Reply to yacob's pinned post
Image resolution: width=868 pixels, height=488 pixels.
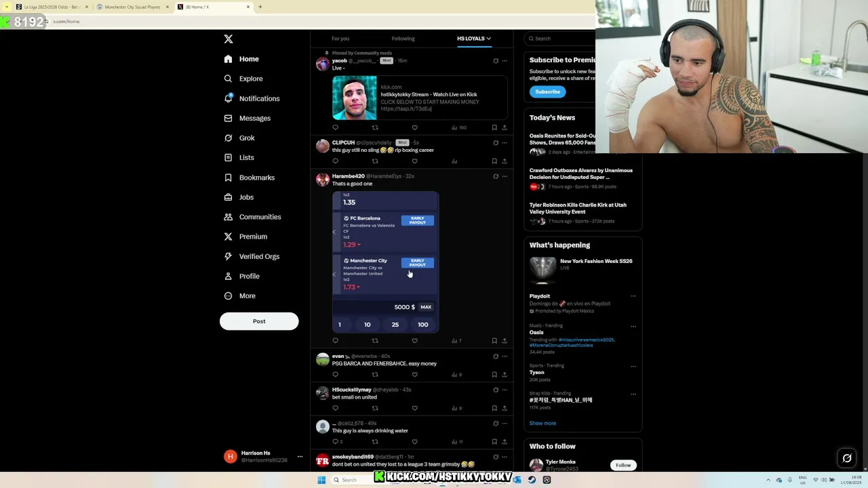click(335, 127)
